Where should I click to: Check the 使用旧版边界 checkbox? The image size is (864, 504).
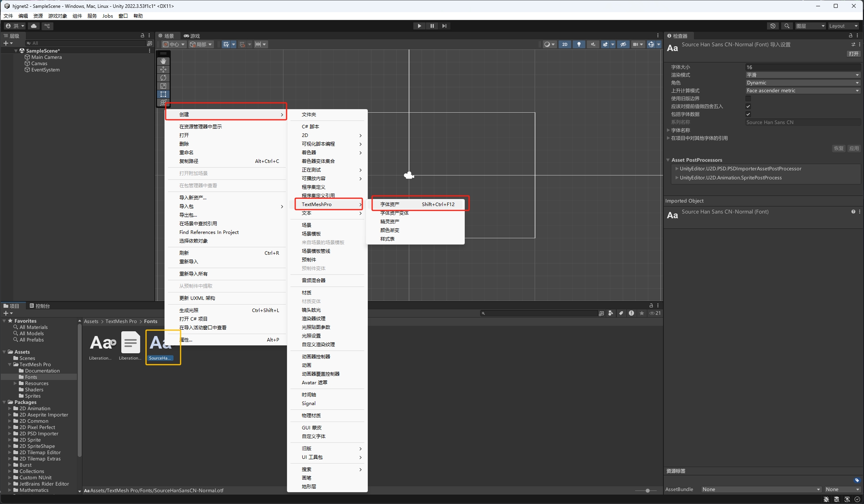click(x=748, y=99)
